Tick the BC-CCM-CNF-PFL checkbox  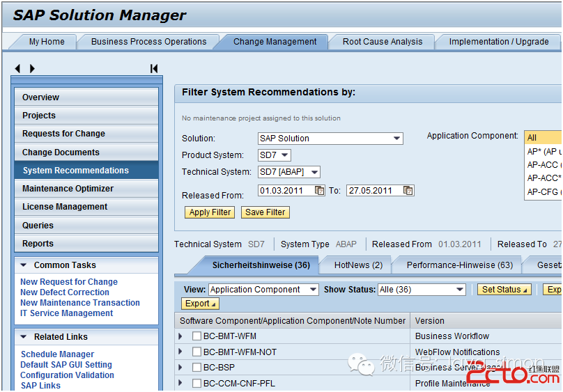pos(196,384)
